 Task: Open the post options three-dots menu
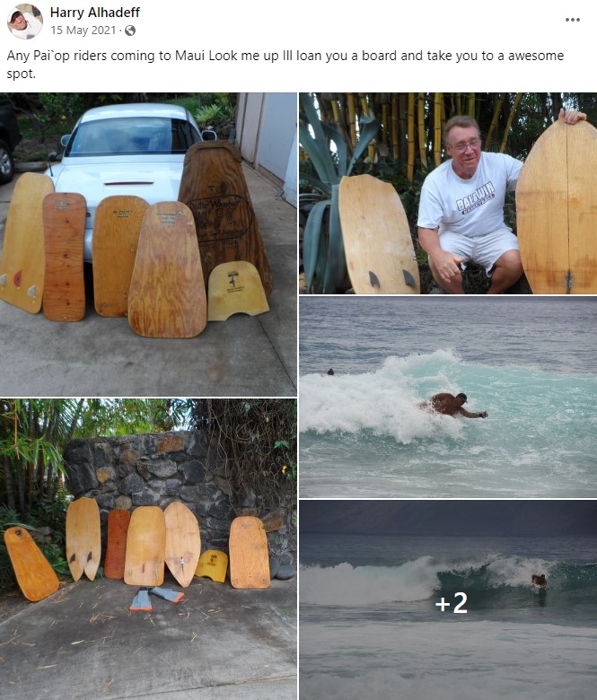(573, 20)
